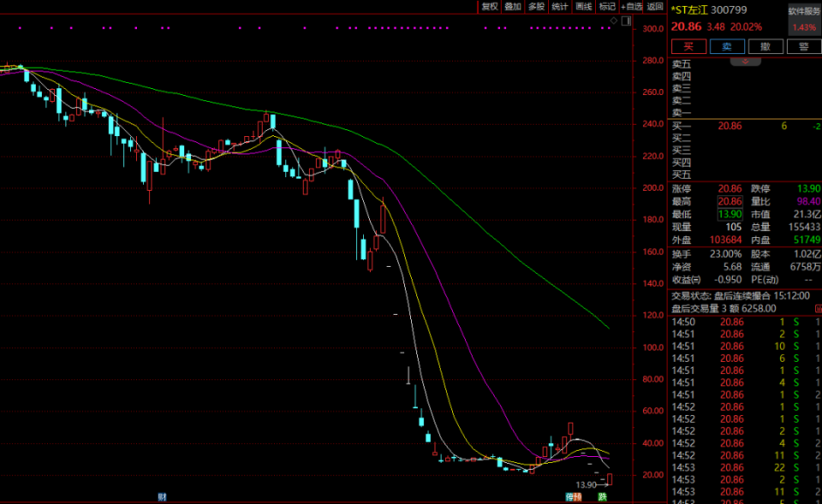822x504 pixels.
Task: Open the 统计 statistics tool
Action: 560,6
